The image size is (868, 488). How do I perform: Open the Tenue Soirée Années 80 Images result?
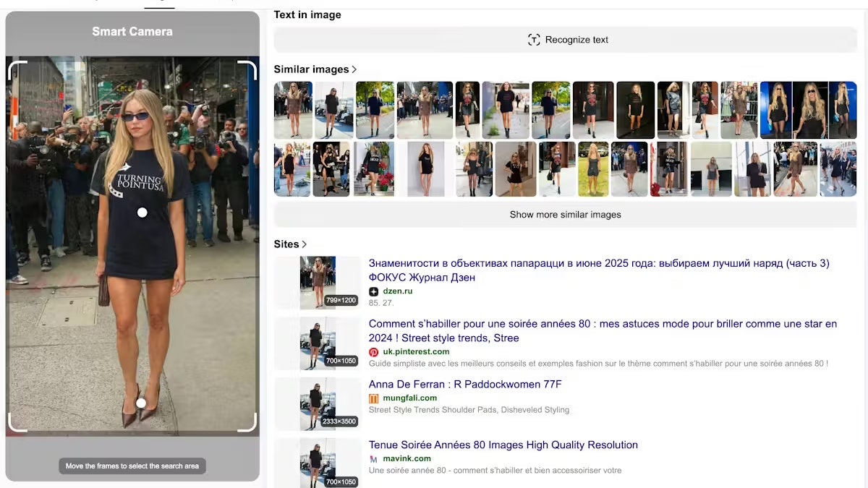[x=503, y=445]
